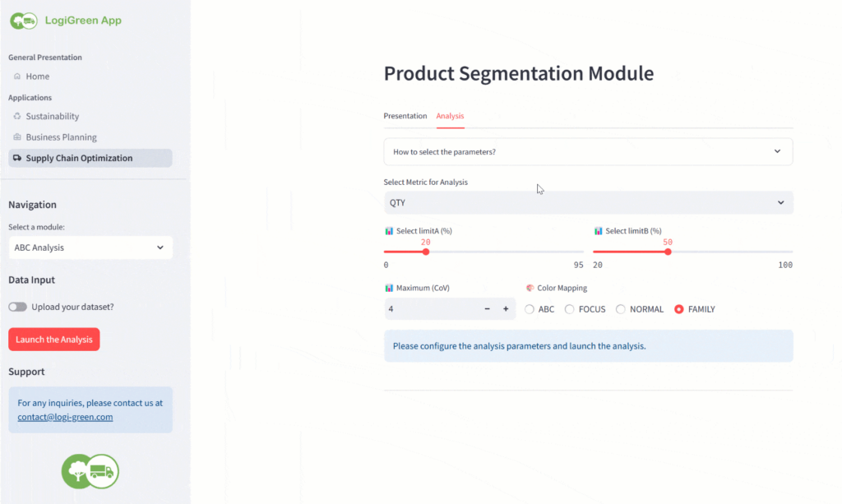Click the plus button for Maximum CoV
Viewport: 842px width, 504px height.
[x=506, y=309]
